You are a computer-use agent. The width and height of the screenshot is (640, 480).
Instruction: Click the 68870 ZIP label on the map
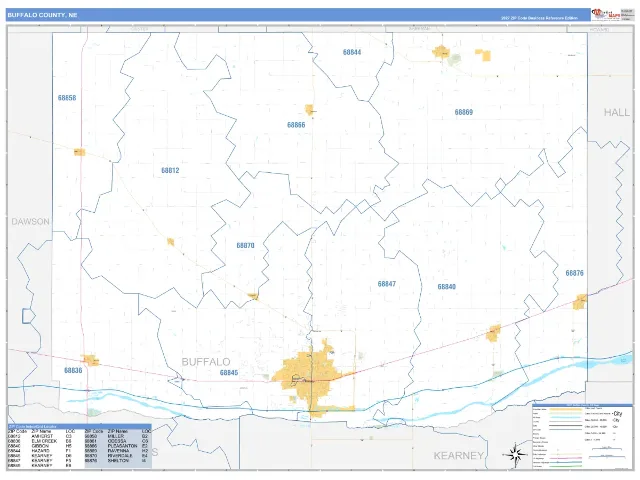coord(245,246)
